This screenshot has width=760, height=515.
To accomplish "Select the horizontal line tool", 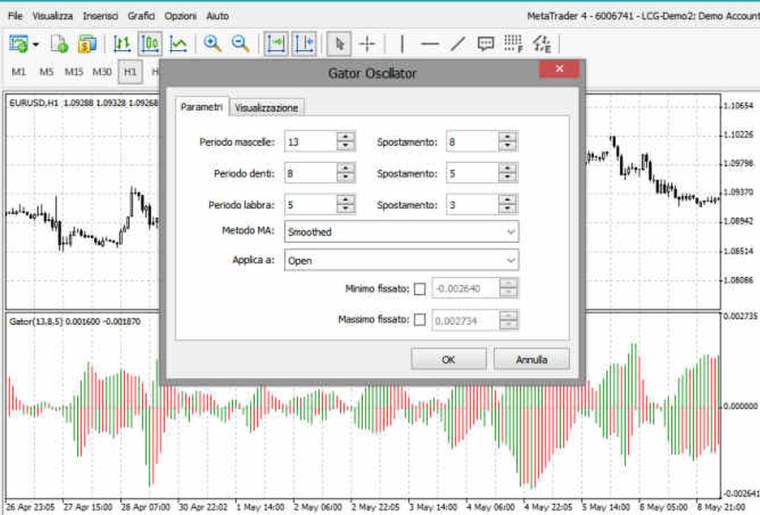I will coord(430,43).
